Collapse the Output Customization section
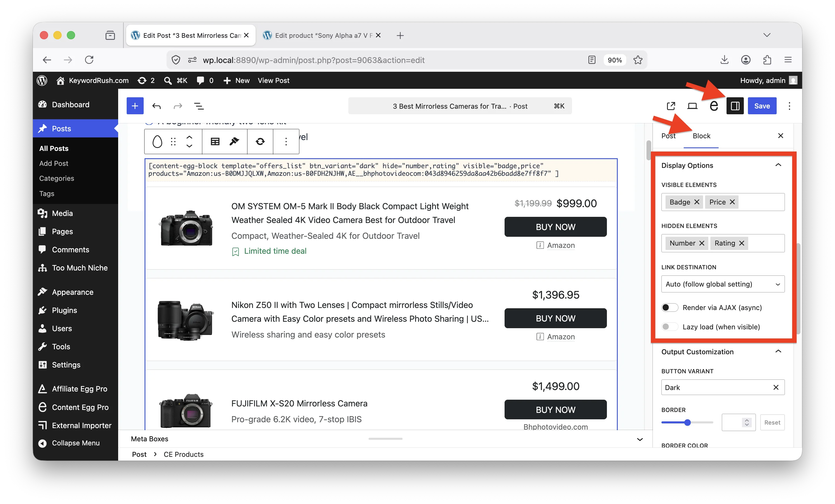The width and height of the screenshot is (835, 504). pos(778,352)
